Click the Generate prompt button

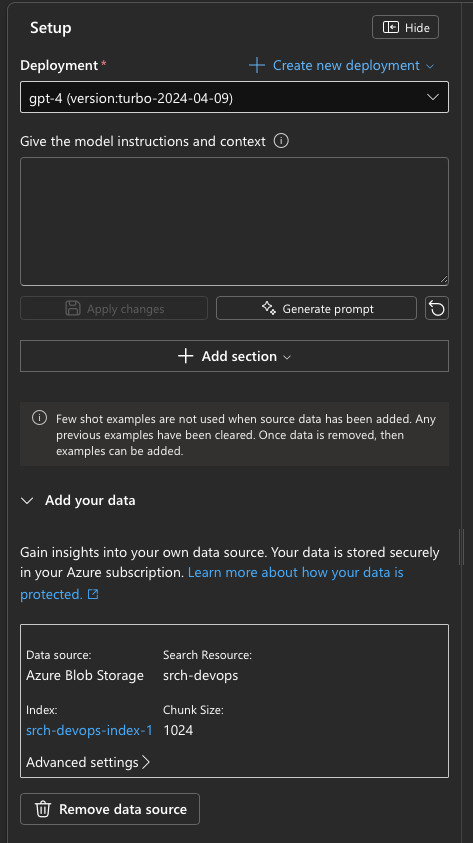pos(316,309)
